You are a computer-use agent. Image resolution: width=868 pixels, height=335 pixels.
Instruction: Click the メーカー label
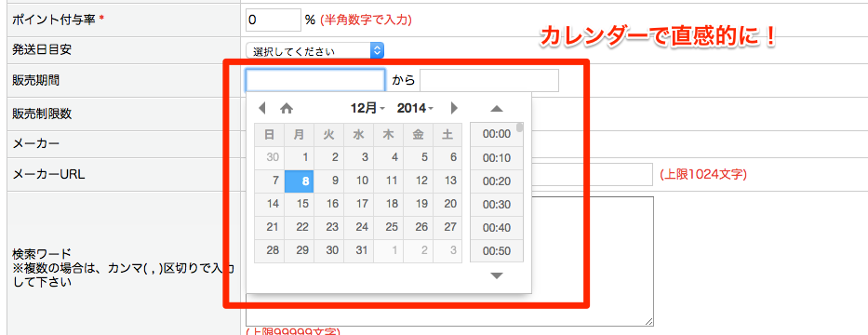point(36,144)
